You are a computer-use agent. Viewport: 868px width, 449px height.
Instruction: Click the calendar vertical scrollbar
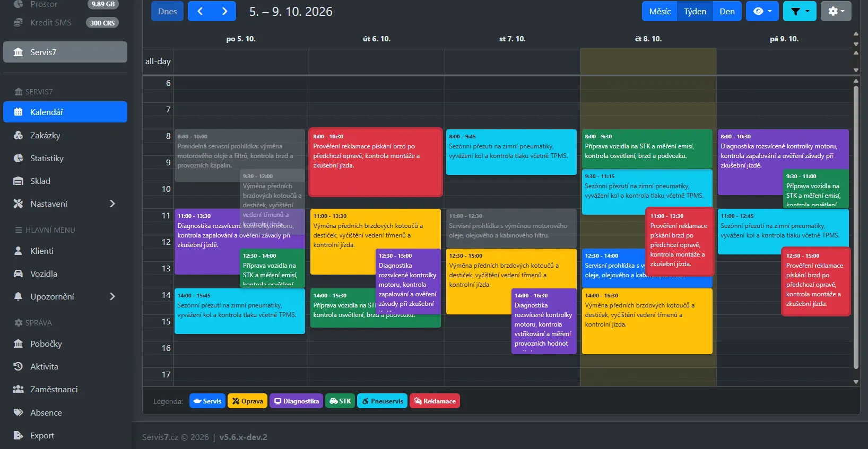click(x=856, y=228)
